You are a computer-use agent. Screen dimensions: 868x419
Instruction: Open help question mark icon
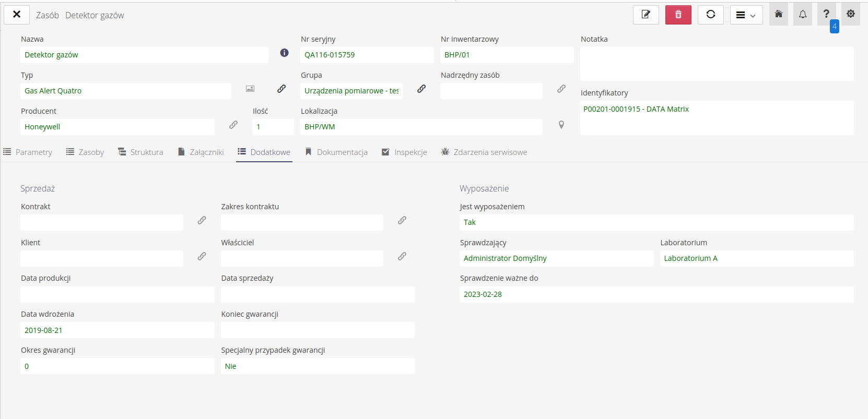click(826, 14)
